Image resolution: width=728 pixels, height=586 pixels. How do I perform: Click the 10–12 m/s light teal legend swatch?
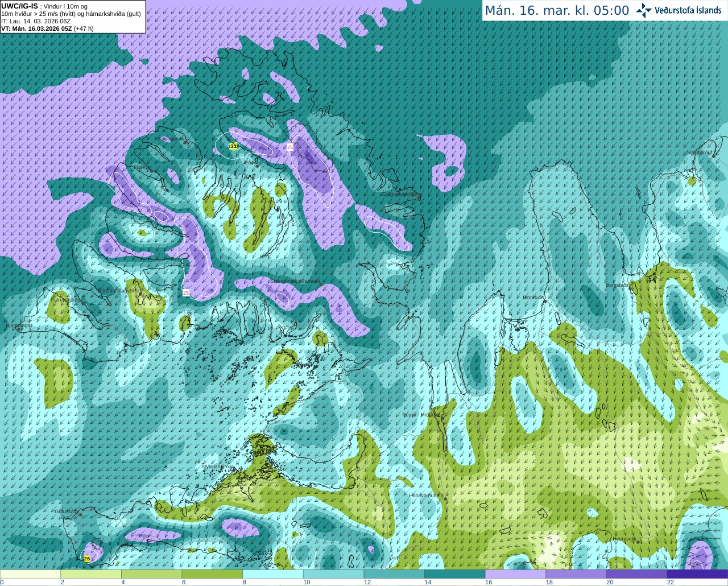[x=333, y=574]
